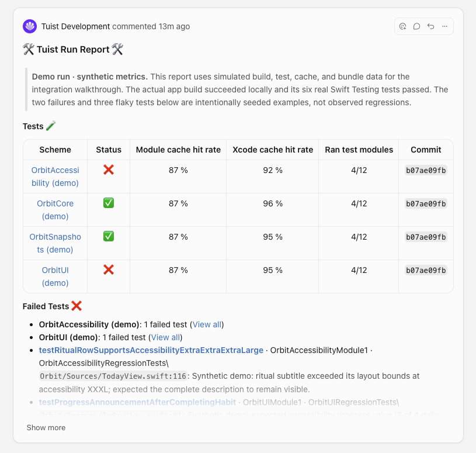Click View all for OrbitAccessibility failed tests

pos(207,324)
